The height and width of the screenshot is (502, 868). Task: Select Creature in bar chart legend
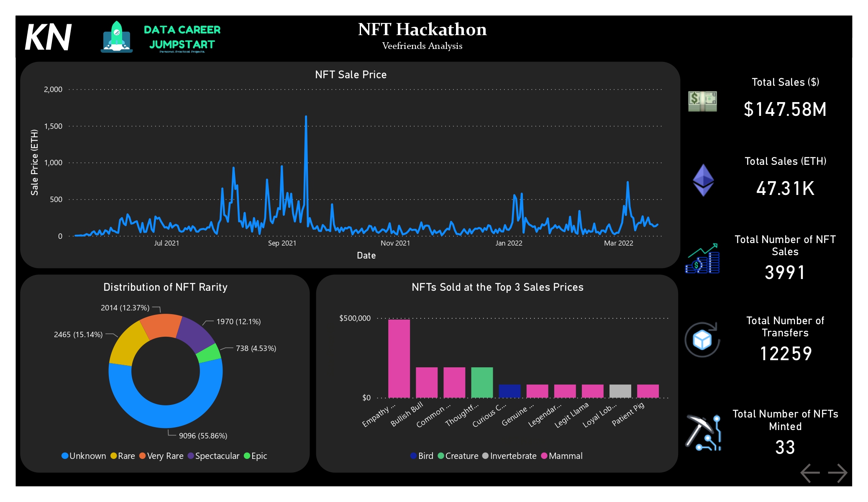[458, 456]
